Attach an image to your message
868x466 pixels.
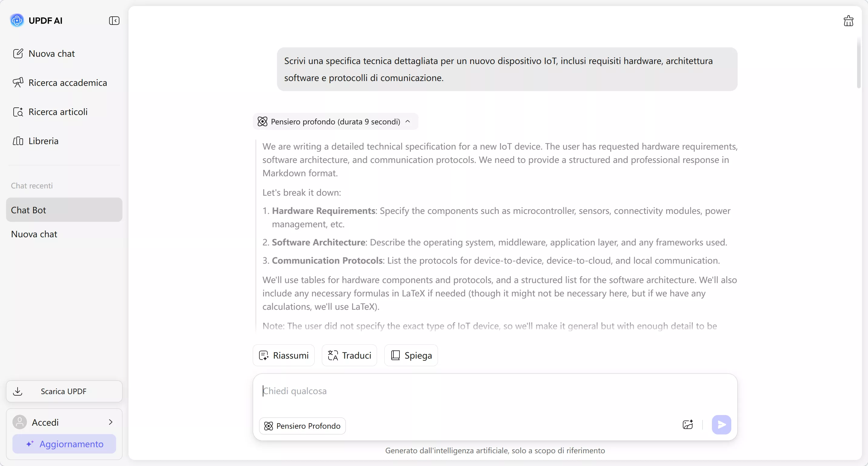(687, 425)
